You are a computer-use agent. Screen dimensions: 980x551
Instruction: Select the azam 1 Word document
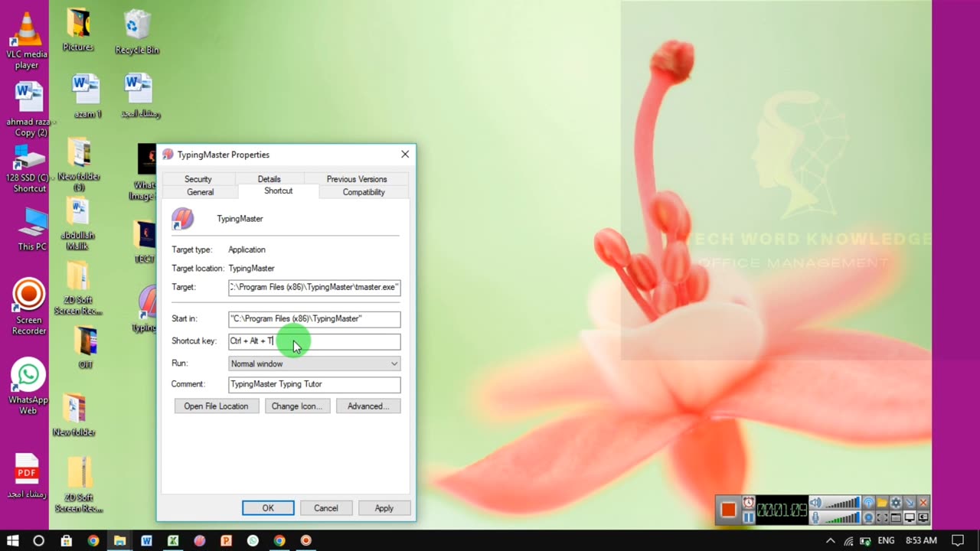[x=87, y=96]
